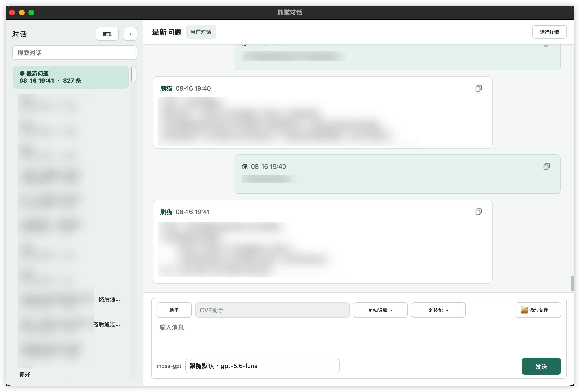Click the folder icon on 添加文件
Screen dimensions: 580x392
[524, 310]
